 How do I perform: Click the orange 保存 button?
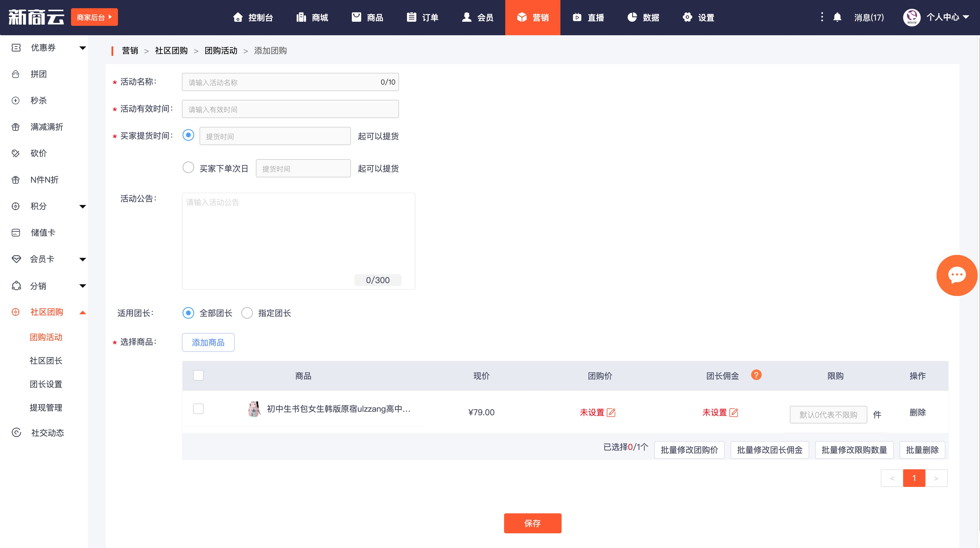[533, 523]
